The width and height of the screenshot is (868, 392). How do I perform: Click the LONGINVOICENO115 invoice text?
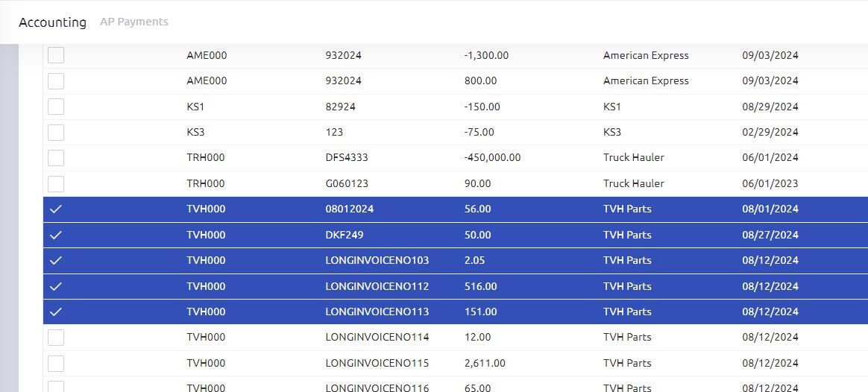pyautogui.click(x=377, y=363)
